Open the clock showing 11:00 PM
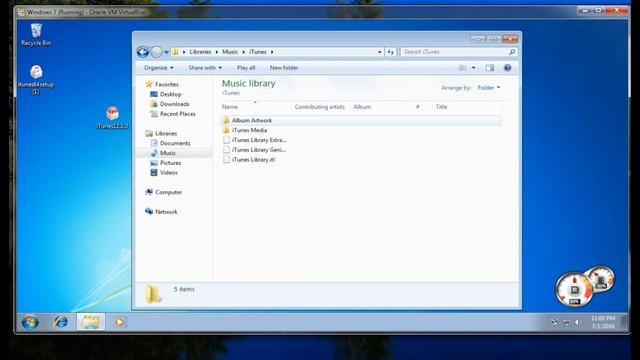640x360 pixels. 603,322
